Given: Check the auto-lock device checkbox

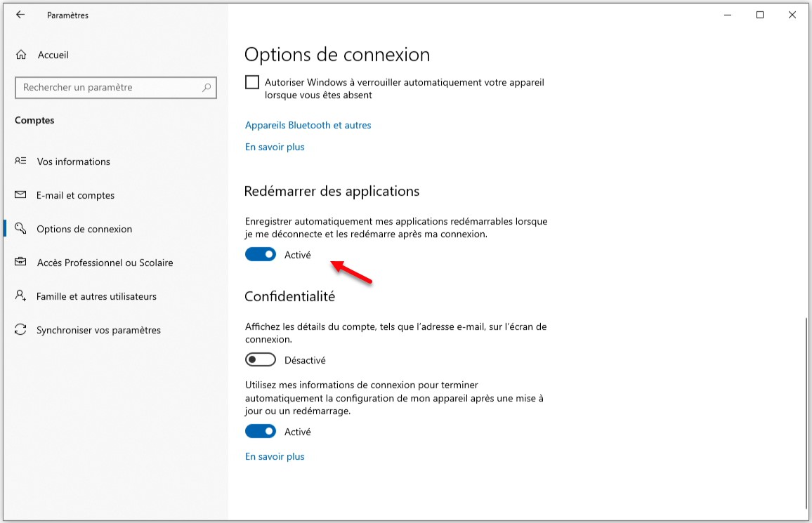Looking at the screenshot, I should point(252,83).
